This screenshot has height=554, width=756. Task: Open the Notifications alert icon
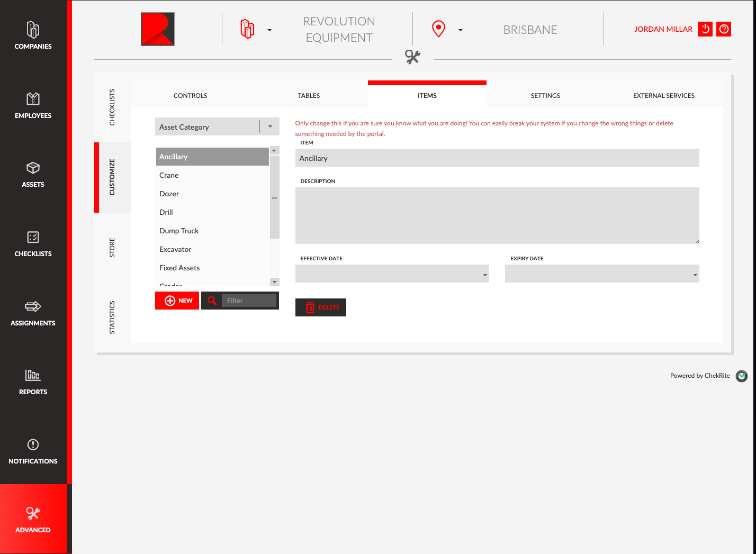[x=33, y=444]
